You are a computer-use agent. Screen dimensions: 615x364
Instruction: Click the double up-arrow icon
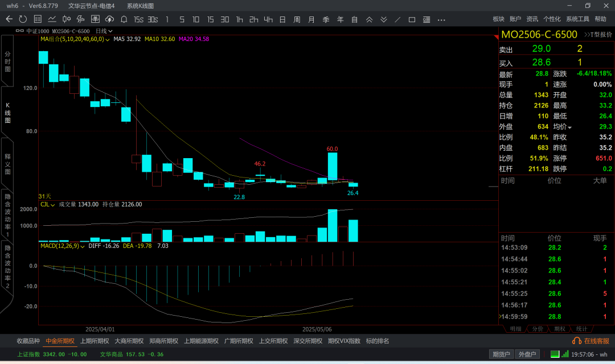(369, 19)
